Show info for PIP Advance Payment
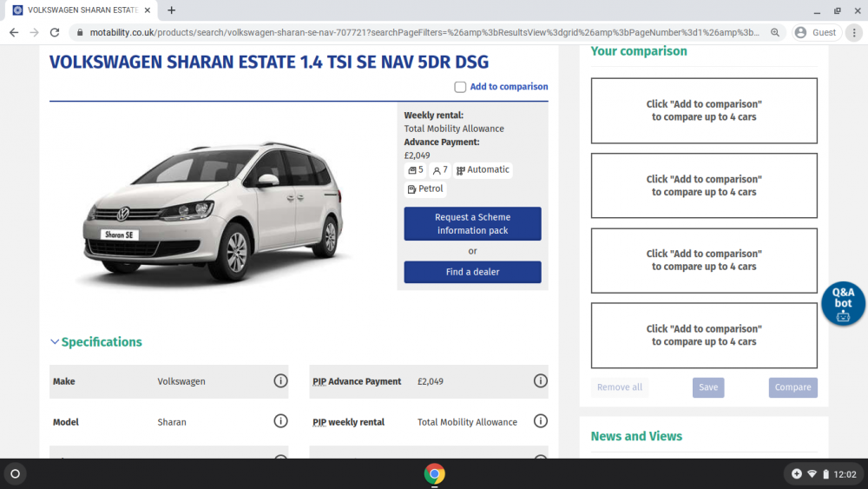 pyautogui.click(x=540, y=381)
